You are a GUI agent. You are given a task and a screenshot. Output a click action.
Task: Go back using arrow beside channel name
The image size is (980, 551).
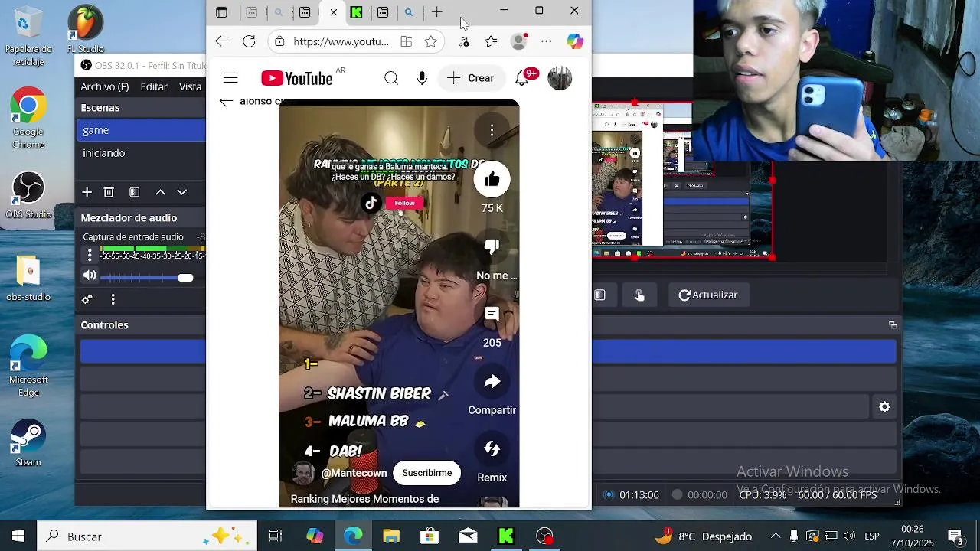point(226,102)
